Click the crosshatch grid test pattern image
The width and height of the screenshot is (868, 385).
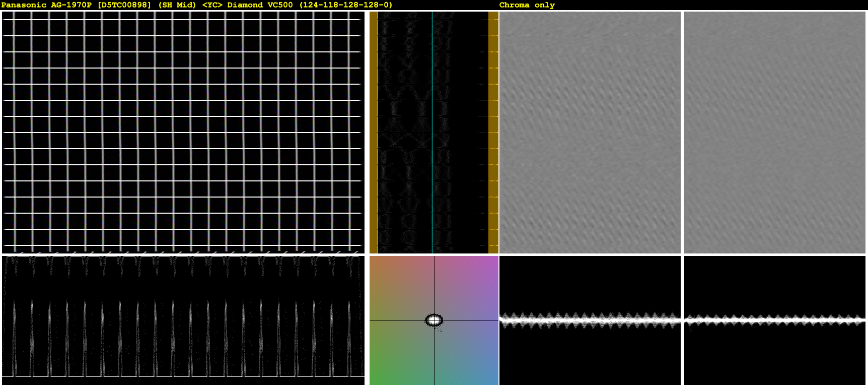pyautogui.click(x=183, y=132)
